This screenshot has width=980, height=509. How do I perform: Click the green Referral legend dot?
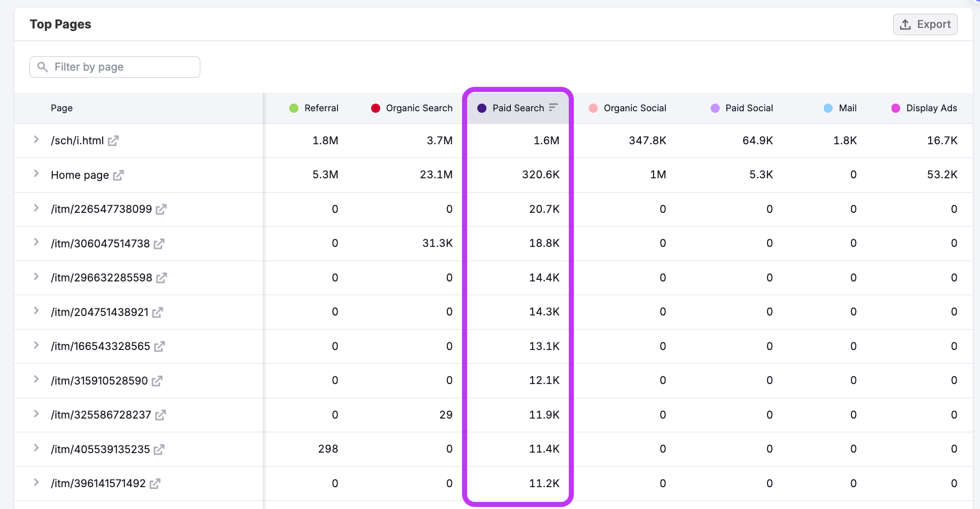pos(294,108)
